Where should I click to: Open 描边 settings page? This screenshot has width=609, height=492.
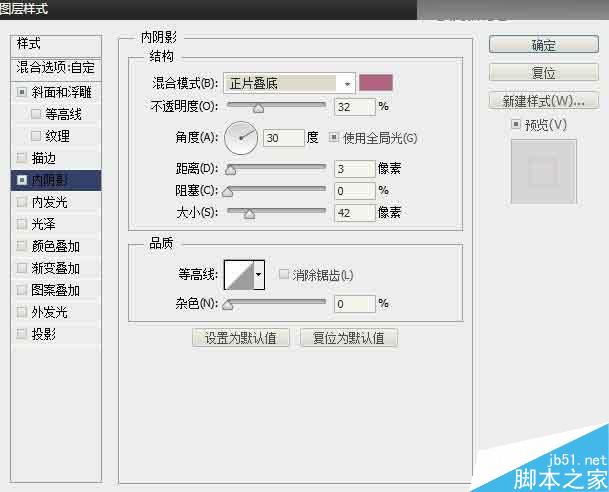point(44,158)
